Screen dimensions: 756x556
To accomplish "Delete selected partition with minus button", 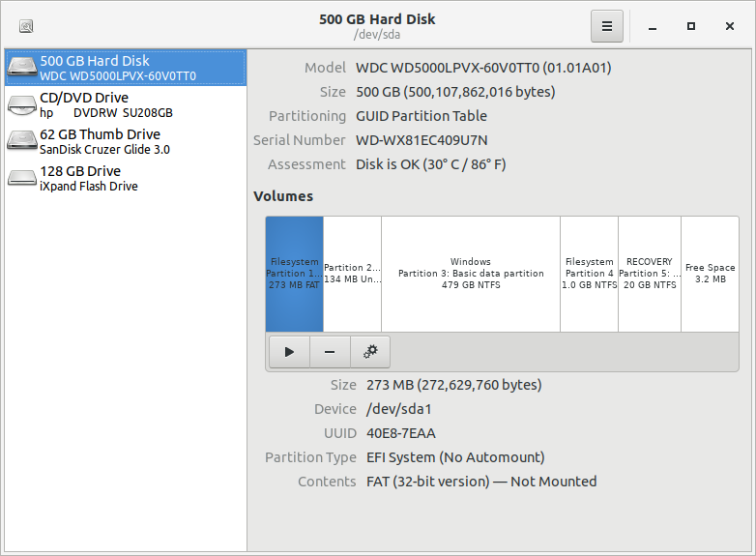I will pyautogui.click(x=330, y=352).
